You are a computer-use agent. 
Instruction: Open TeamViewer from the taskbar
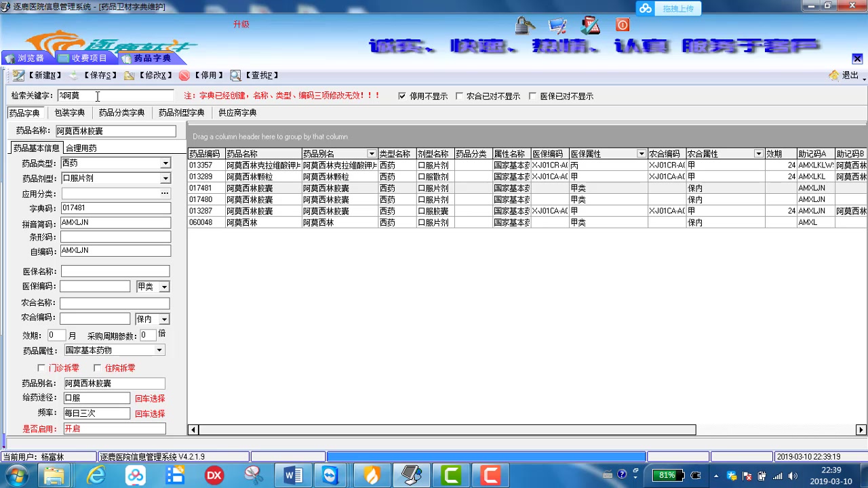click(332, 475)
